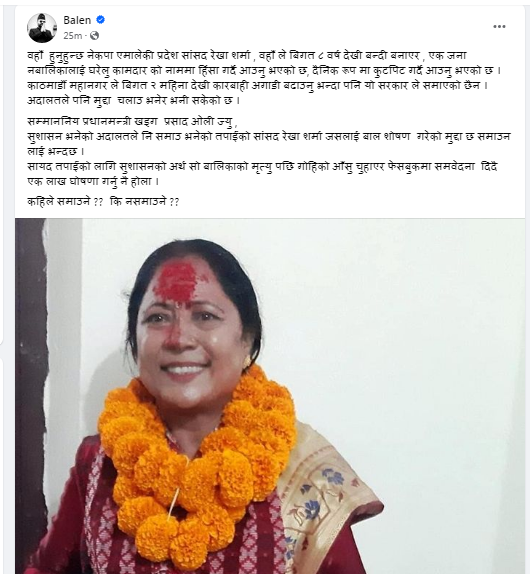
Task: Open the 25m post timestamp link
Action: (x=72, y=36)
